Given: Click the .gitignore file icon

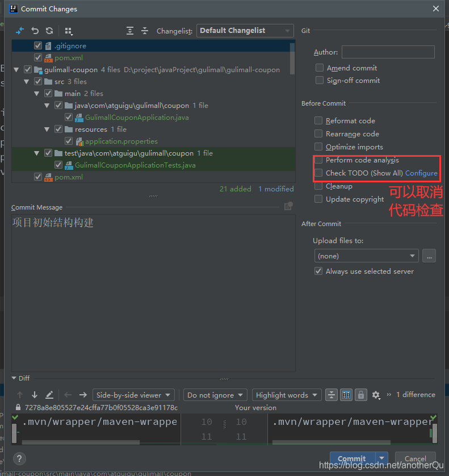Looking at the screenshot, I should pyautogui.click(x=48, y=46).
